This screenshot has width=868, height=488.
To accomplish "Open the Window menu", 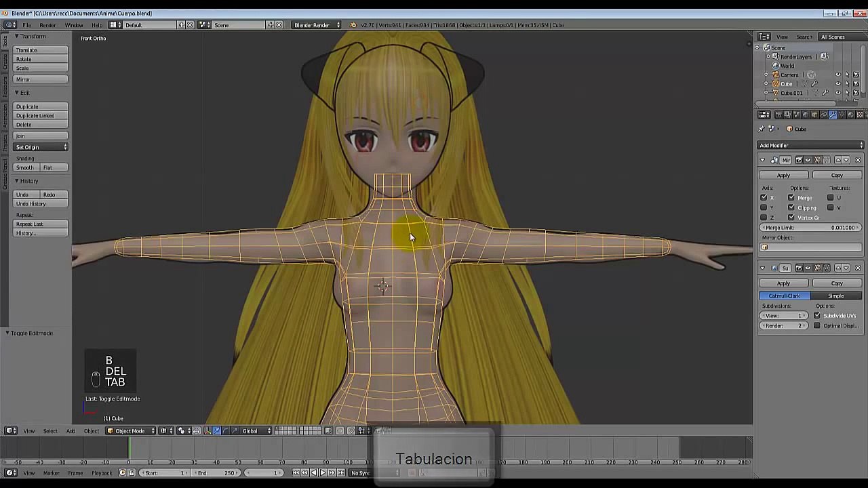I will [73, 25].
